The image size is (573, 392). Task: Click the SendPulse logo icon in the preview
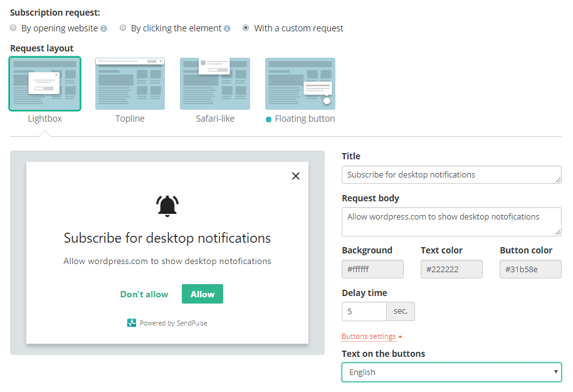[x=132, y=322]
